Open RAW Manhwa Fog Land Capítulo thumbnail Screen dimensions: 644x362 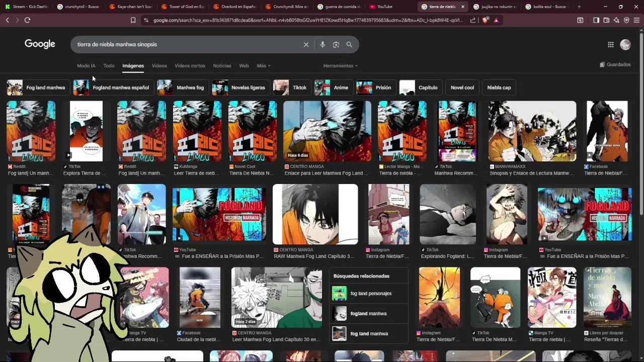pyautogui.click(x=315, y=214)
